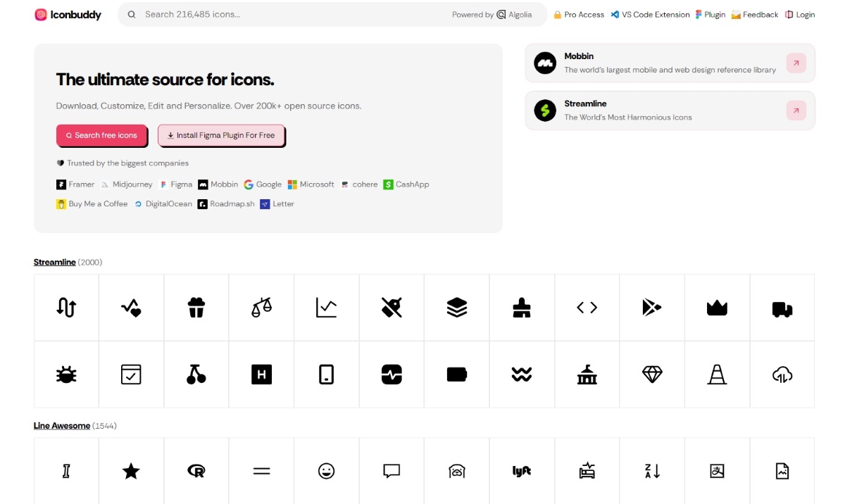
Task: Click the Microsoft company label
Action: (311, 184)
